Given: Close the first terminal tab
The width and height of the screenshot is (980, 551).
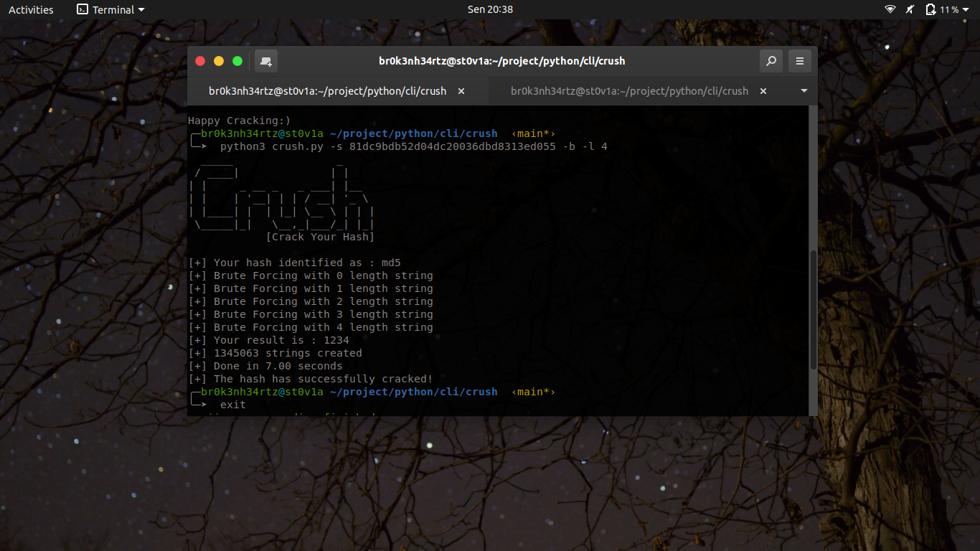Looking at the screenshot, I should click(461, 91).
